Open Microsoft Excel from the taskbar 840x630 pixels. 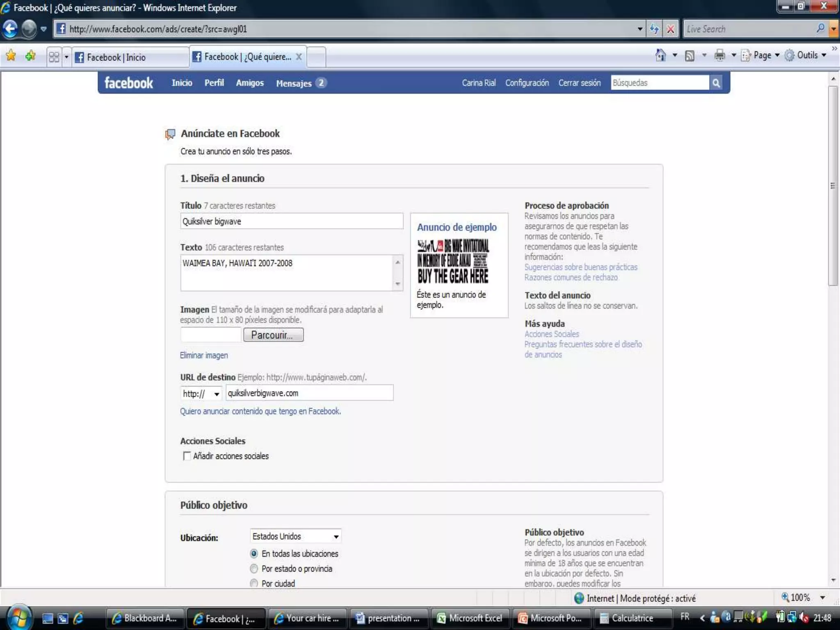pyautogui.click(x=470, y=618)
